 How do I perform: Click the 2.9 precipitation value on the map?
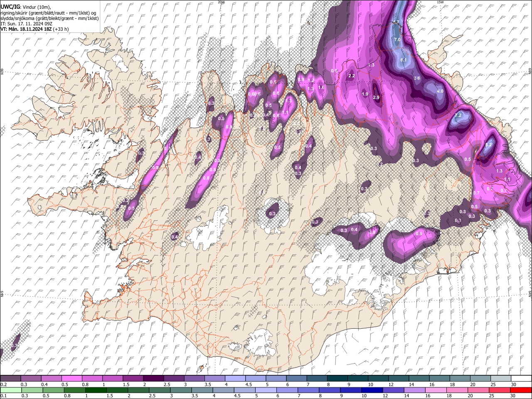tap(376, 97)
